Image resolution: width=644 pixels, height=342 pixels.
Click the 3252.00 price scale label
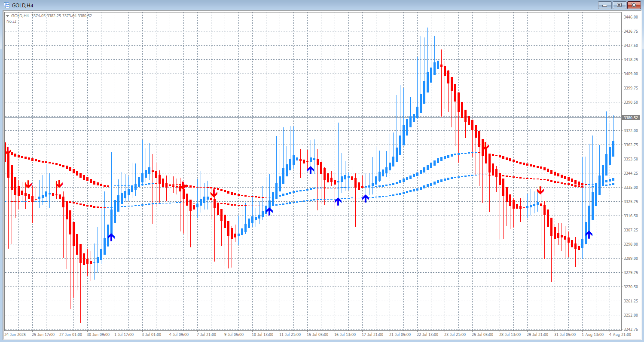click(x=630, y=315)
